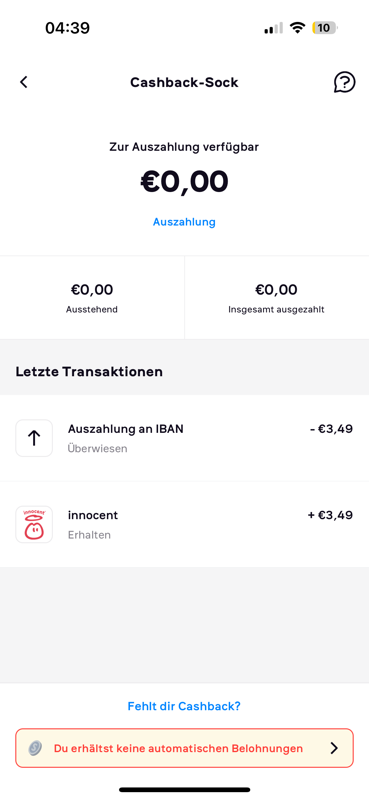The height and width of the screenshot is (800, 369).
Task: Tap the Wi-Fi status icon
Action: [297, 28]
